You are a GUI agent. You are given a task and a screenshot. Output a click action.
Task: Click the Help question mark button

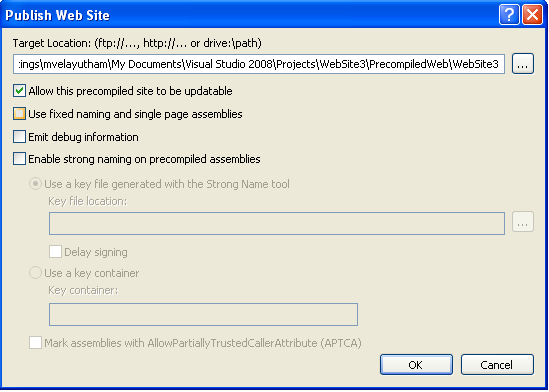click(x=509, y=15)
